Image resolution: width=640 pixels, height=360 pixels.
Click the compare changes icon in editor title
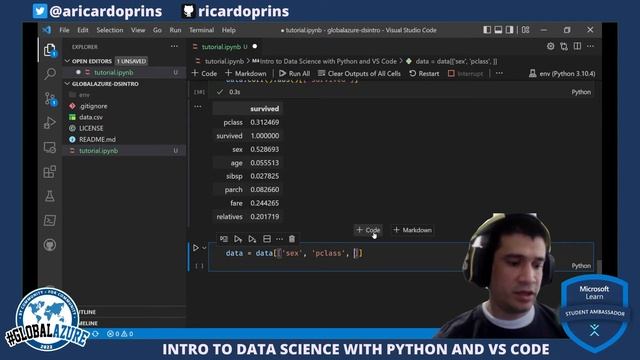coord(564,47)
